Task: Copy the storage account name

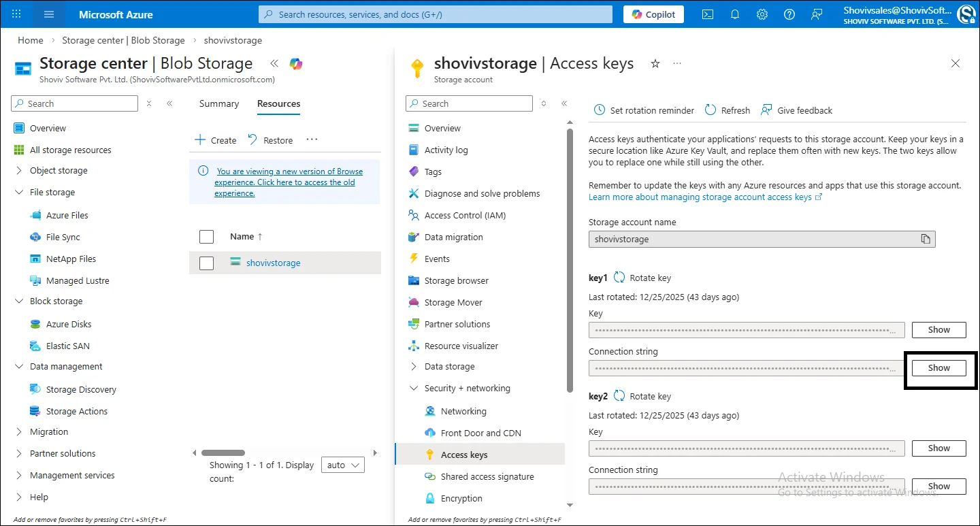Action: point(925,239)
